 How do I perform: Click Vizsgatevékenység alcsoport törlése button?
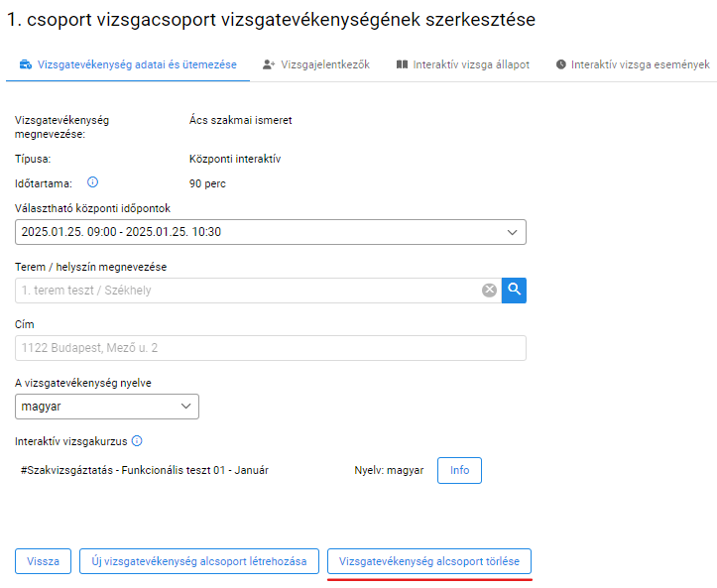429,561
